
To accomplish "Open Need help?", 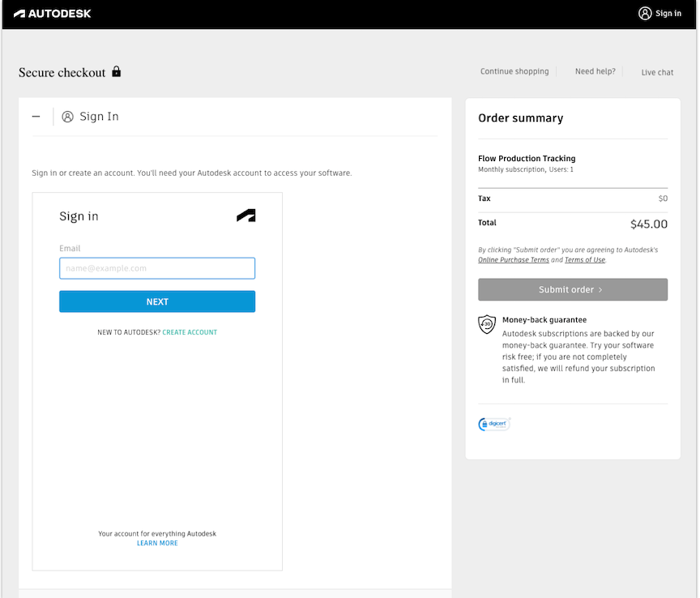I will click(595, 71).
